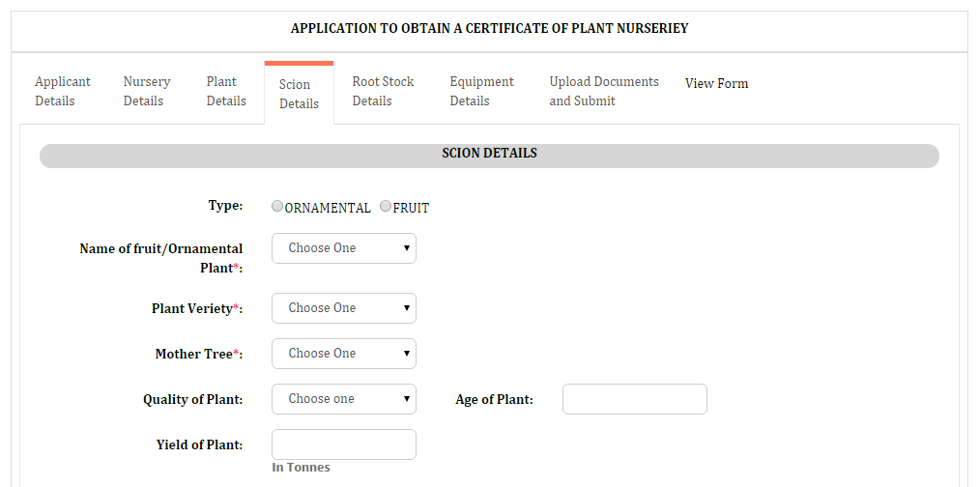
Task: Go to Upload Documents and Submit tab
Action: click(x=604, y=91)
